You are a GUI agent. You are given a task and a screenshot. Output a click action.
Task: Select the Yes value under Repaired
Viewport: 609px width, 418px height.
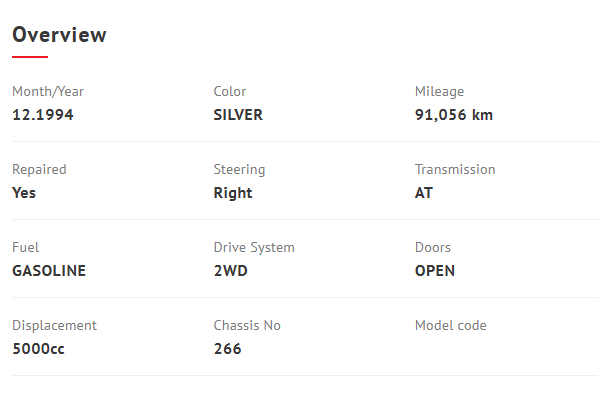click(x=24, y=193)
